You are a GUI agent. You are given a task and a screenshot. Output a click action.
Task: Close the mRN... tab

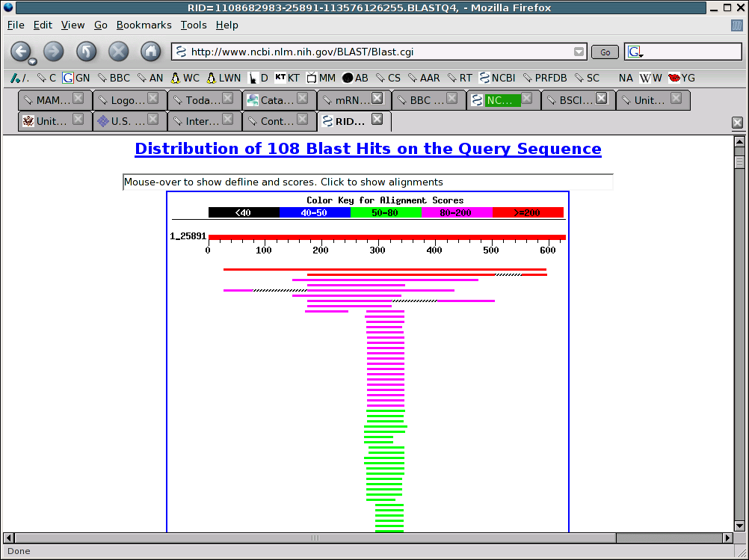click(377, 99)
